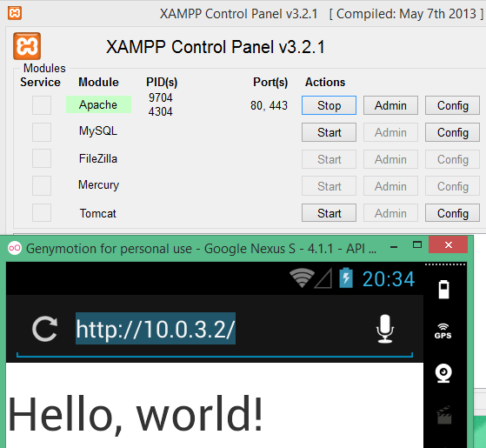Click the FileZilla Start button
486x448 pixels.
point(329,159)
